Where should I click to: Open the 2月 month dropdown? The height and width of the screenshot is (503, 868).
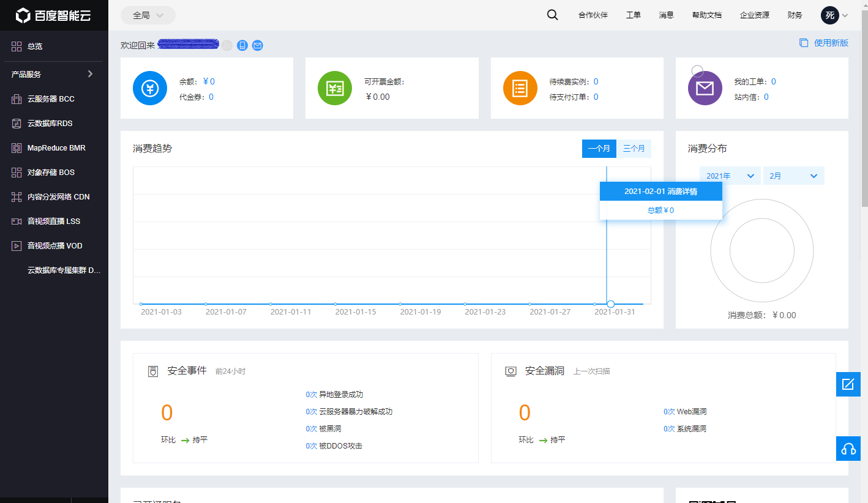coord(794,176)
